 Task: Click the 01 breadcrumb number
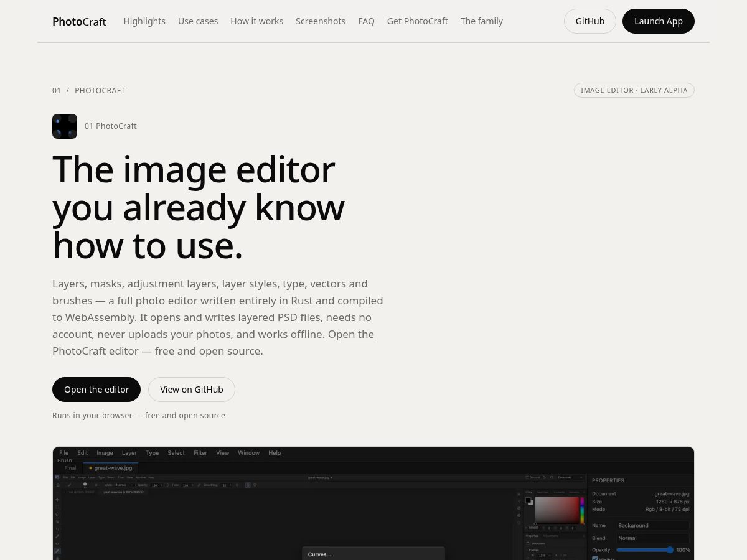click(x=57, y=90)
